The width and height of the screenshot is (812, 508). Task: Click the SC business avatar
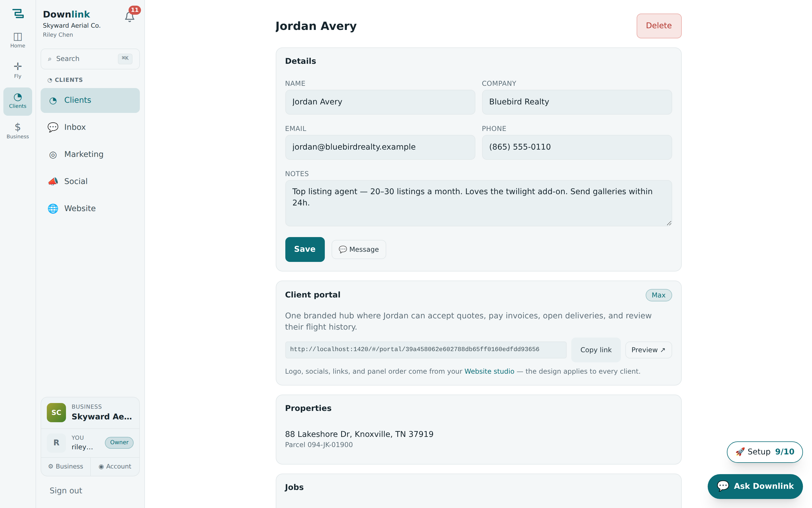[56, 413]
